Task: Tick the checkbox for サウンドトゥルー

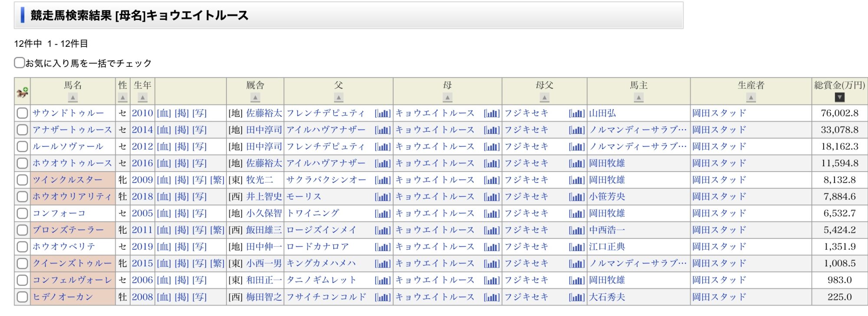Action: pos(22,113)
